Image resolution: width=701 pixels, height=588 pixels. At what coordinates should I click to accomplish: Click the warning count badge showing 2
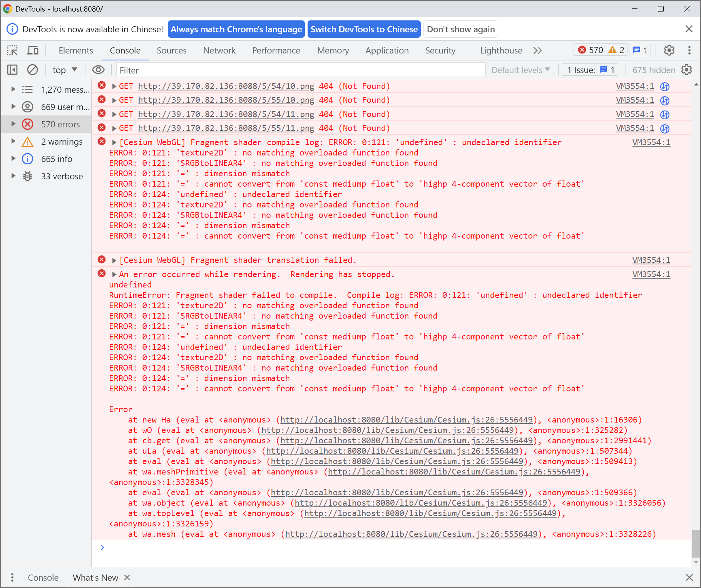(616, 50)
